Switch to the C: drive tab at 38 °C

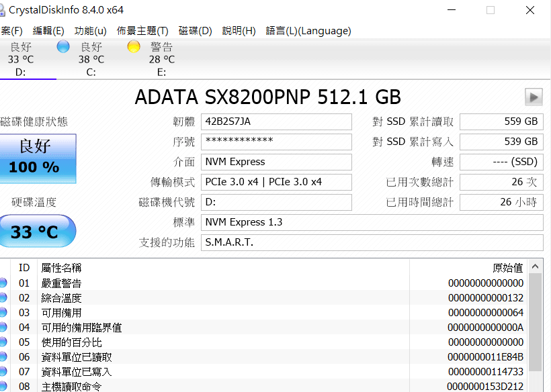coord(91,59)
